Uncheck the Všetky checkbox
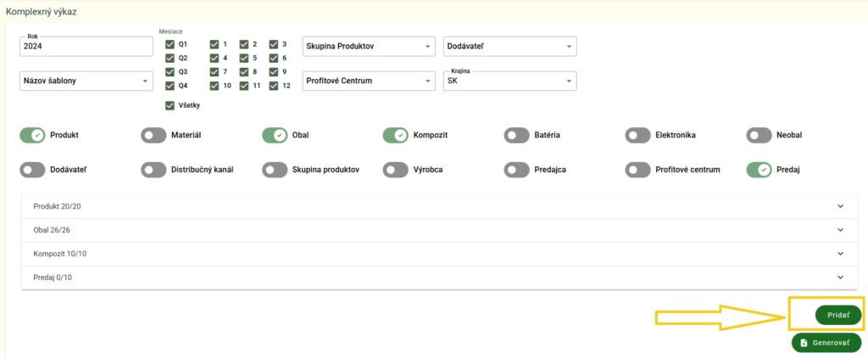Viewport: 868px width, 359px height. [x=170, y=105]
